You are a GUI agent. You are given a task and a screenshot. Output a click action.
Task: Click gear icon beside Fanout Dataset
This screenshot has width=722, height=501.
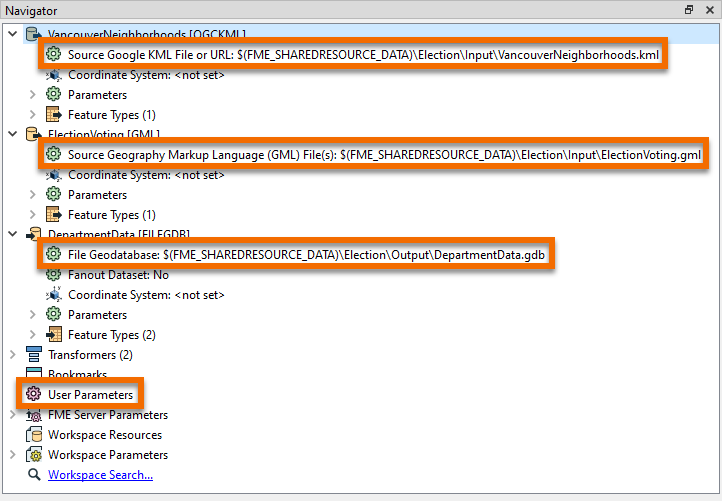pos(53,274)
